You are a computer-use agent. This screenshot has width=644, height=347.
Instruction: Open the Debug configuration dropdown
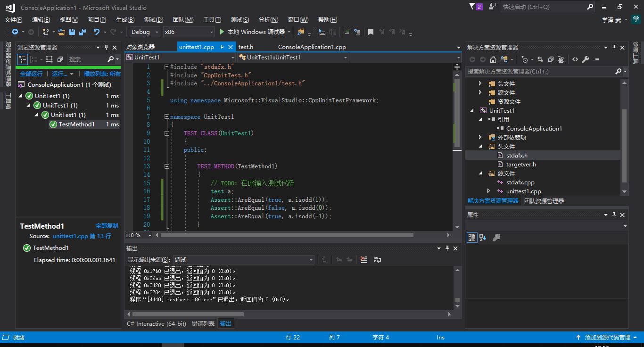(146, 32)
